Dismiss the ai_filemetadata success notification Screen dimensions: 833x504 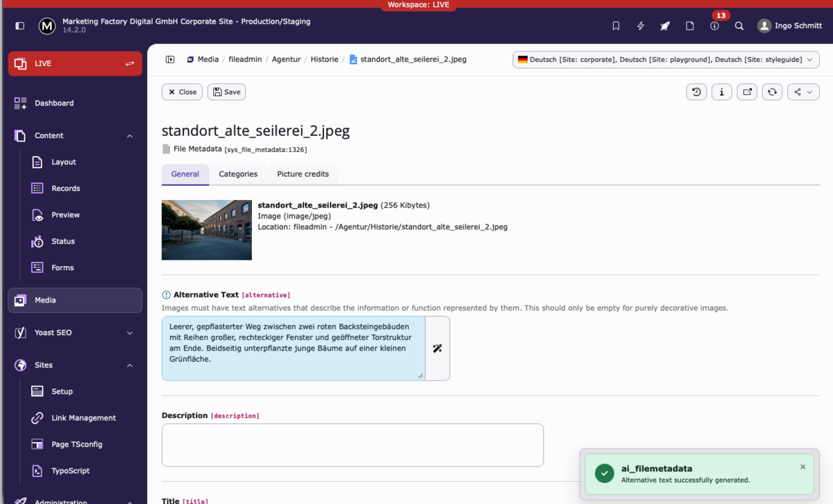pyautogui.click(x=802, y=467)
